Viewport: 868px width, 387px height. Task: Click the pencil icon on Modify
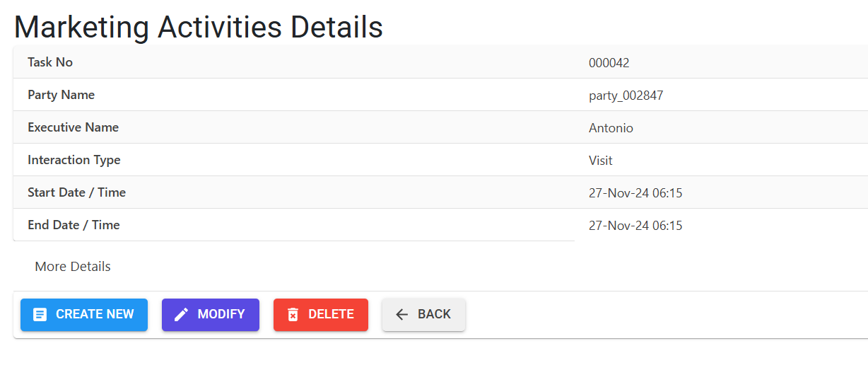click(x=182, y=315)
